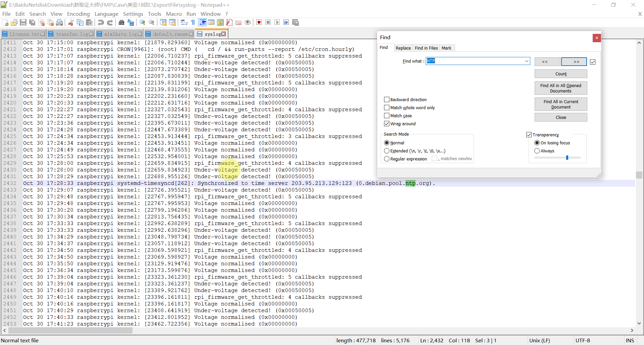Toggle synchronize horizontal scrolling icon
Image resolution: width=644 pixels, height=345 pixels.
click(x=172, y=22)
